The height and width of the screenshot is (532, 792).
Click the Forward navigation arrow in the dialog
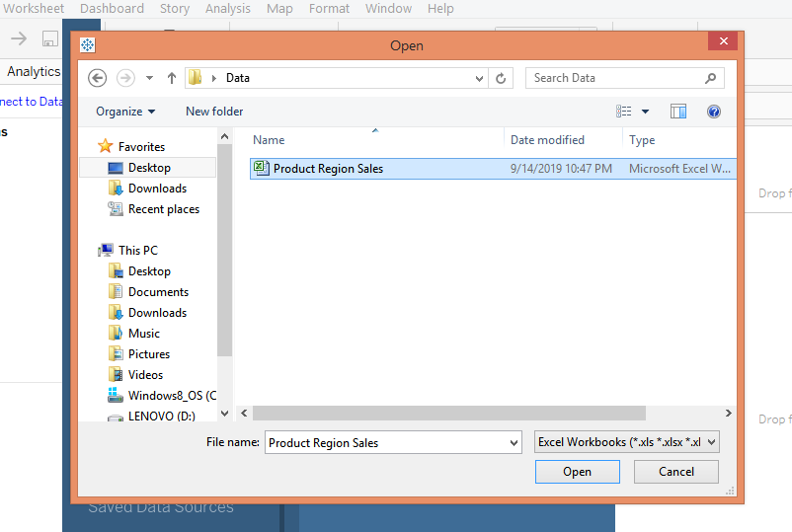click(x=125, y=78)
